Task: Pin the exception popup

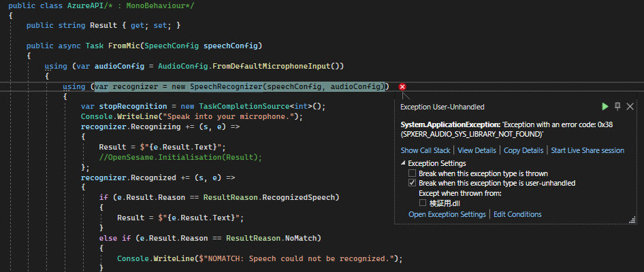Action: [x=617, y=107]
